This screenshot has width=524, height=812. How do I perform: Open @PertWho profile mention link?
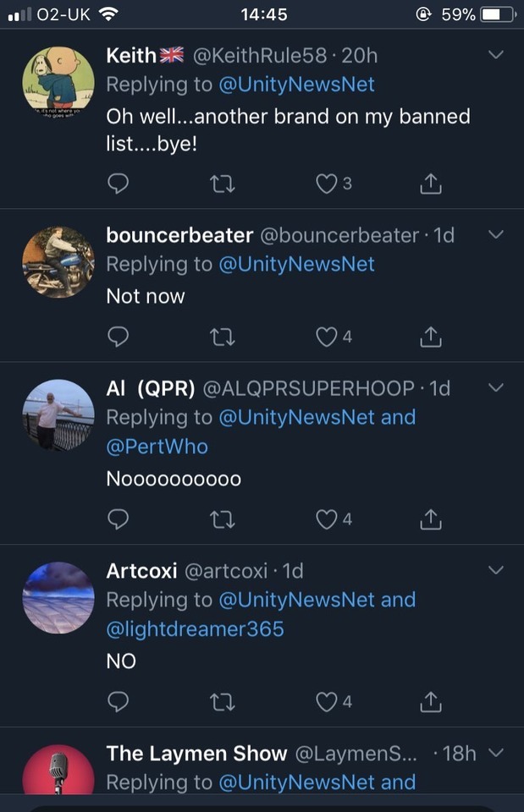click(x=157, y=446)
